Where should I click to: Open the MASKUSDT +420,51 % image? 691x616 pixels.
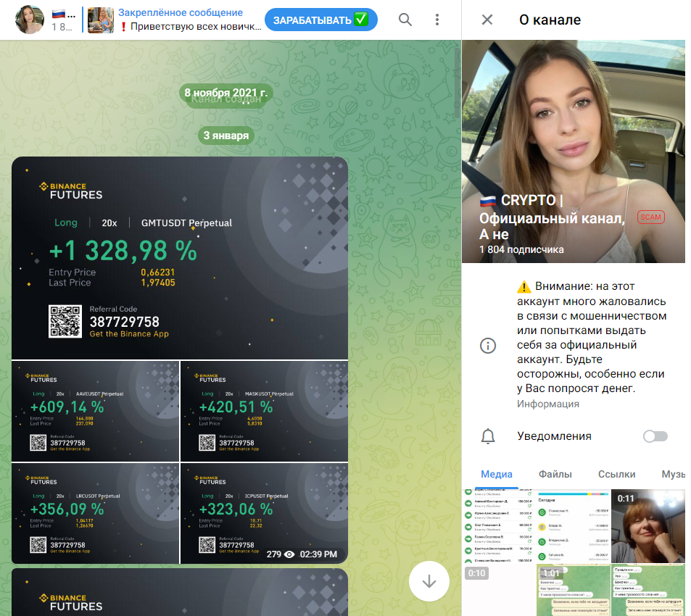coord(265,411)
